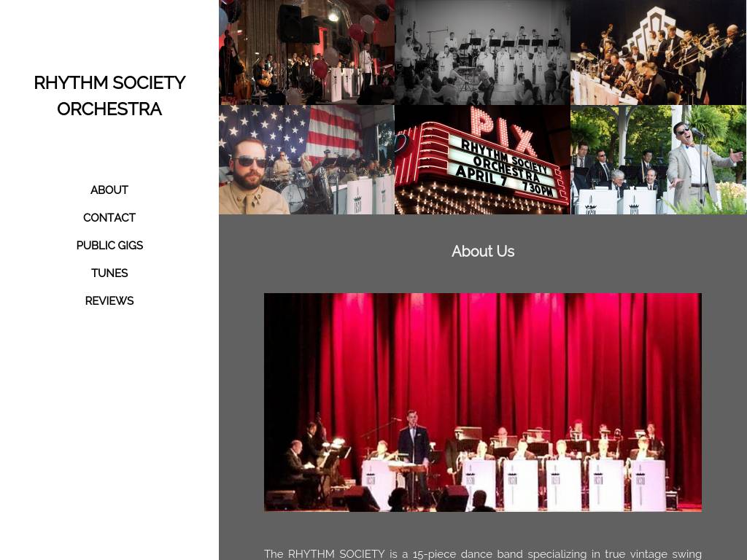Go to the Contact page
Image resolution: width=747 pixels, height=560 pixels.
(x=109, y=217)
